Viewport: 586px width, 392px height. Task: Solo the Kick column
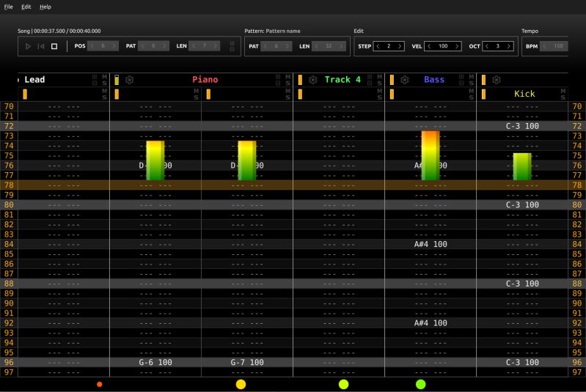[x=563, y=97]
